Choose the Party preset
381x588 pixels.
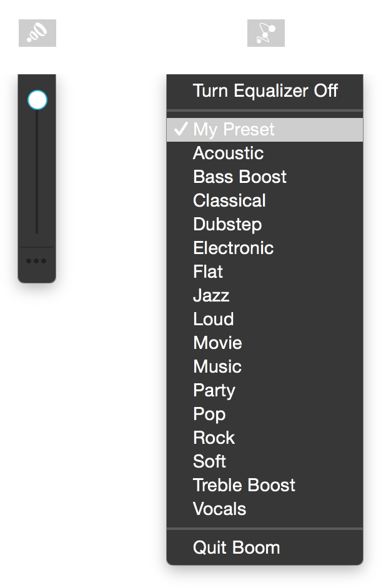click(265, 390)
